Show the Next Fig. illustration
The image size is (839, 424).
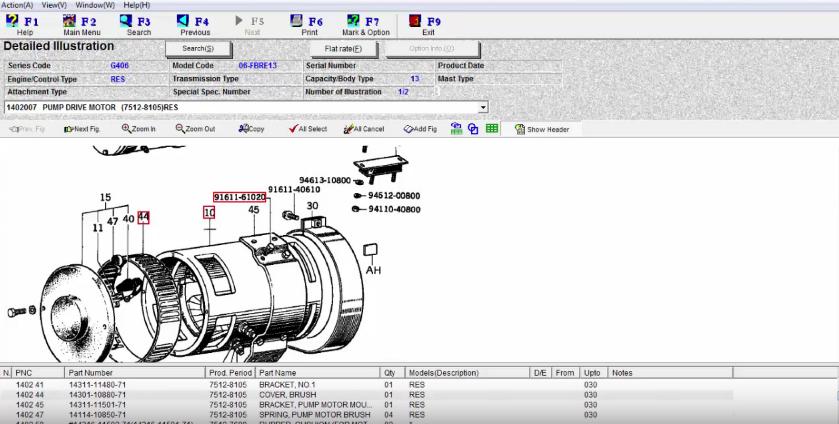[81, 129]
